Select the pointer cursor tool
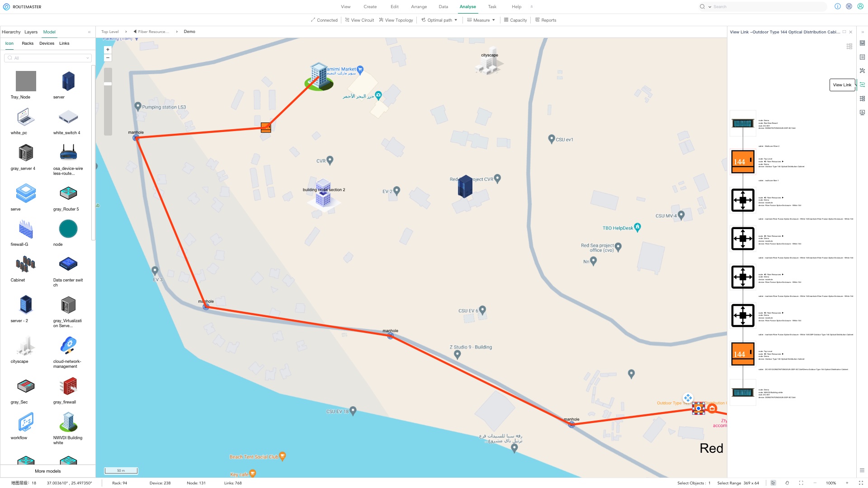The width and height of the screenshot is (868, 488). click(x=773, y=483)
